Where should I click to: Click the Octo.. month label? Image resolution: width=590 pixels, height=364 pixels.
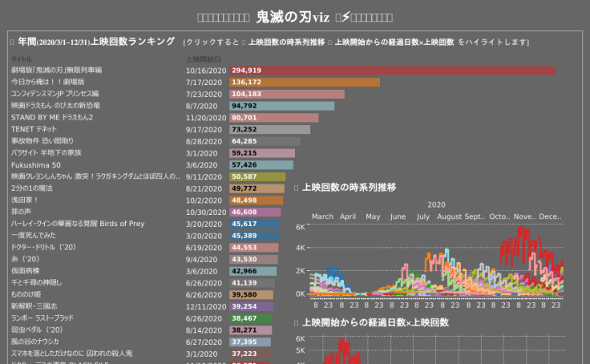pos(499,216)
